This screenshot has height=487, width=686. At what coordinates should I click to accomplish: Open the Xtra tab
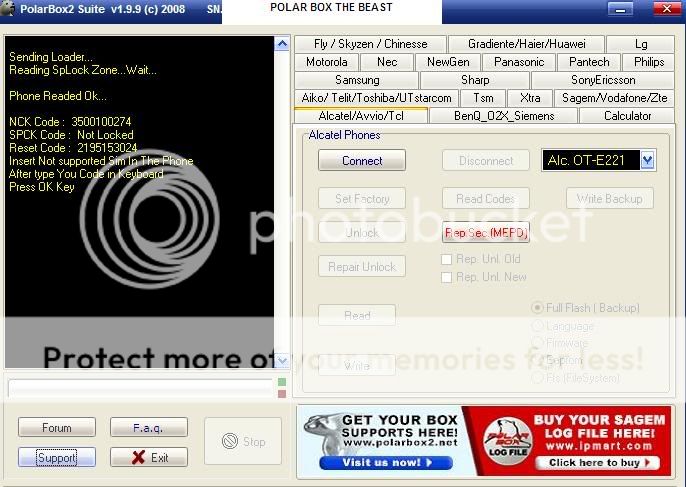click(x=530, y=98)
